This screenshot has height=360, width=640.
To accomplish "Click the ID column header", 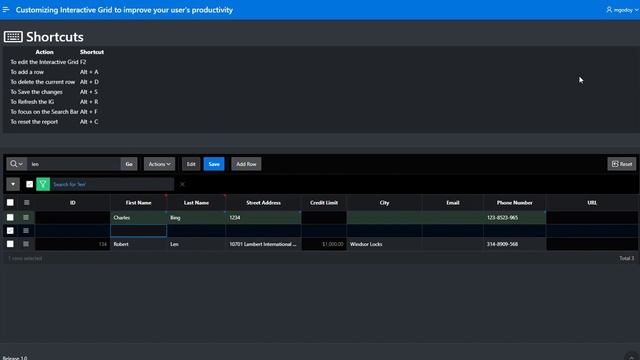I will (73, 202).
